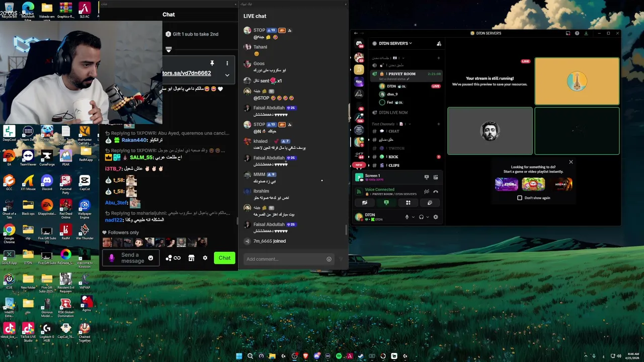
Task: Collapse the leaderboard handle under gift banner
Action: tap(169, 49)
